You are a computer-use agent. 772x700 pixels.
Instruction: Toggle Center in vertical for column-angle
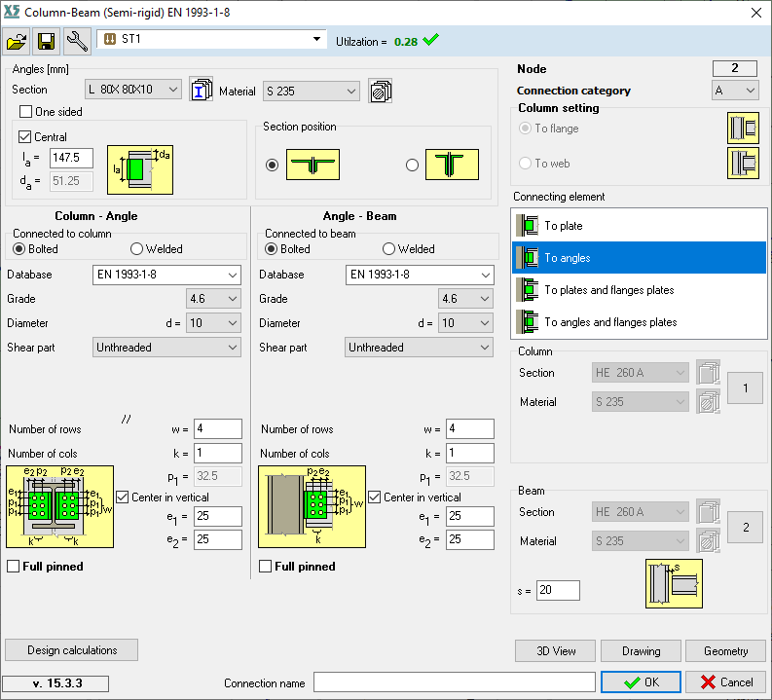click(x=122, y=497)
